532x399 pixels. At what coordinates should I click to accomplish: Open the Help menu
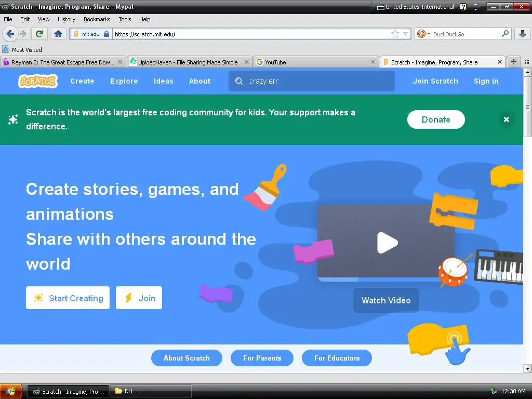point(144,19)
